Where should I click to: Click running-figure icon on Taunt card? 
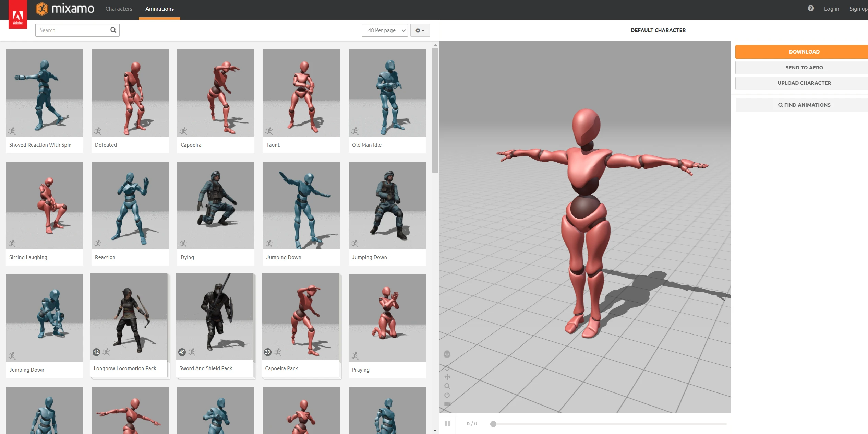coord(269,131)
